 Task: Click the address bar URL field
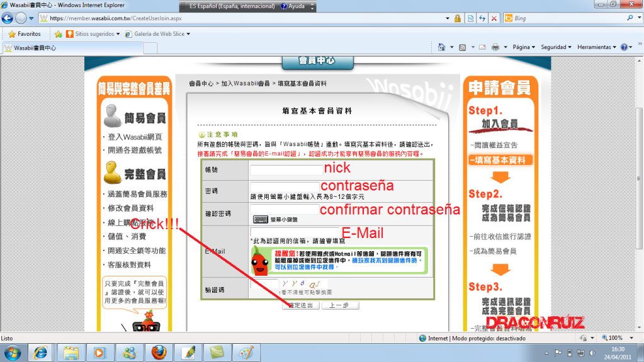pyautogui.click(x=242, y=18)
